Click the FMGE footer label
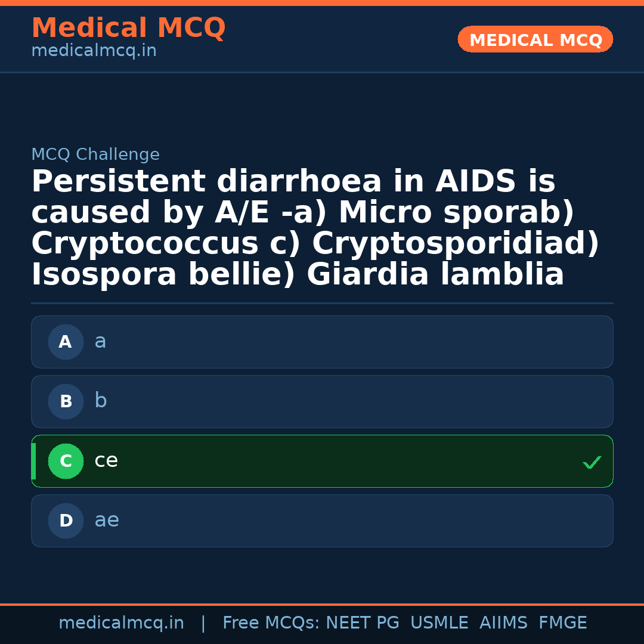644x644 pixels. click(x=562, y=623)
